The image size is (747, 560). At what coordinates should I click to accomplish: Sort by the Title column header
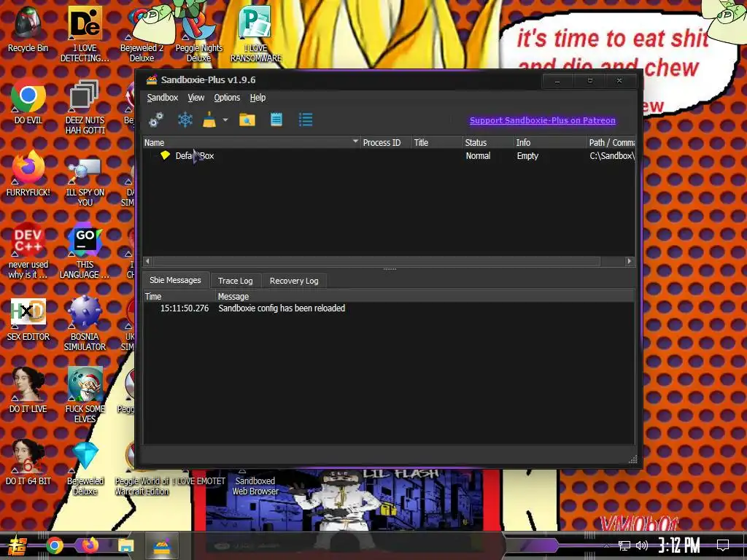pos(436,142)
